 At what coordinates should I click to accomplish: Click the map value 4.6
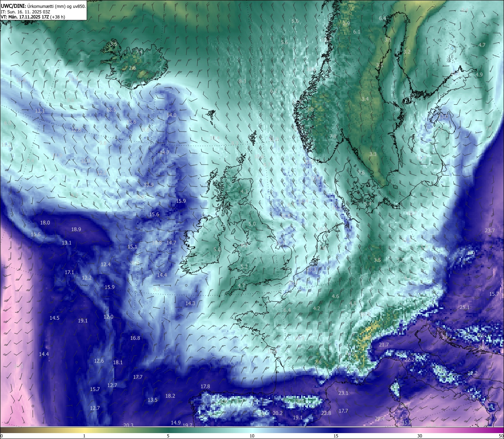click(335, 296)
